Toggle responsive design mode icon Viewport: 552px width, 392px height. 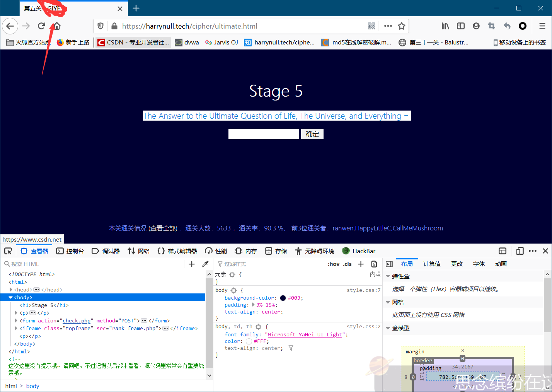coord(520,251)
